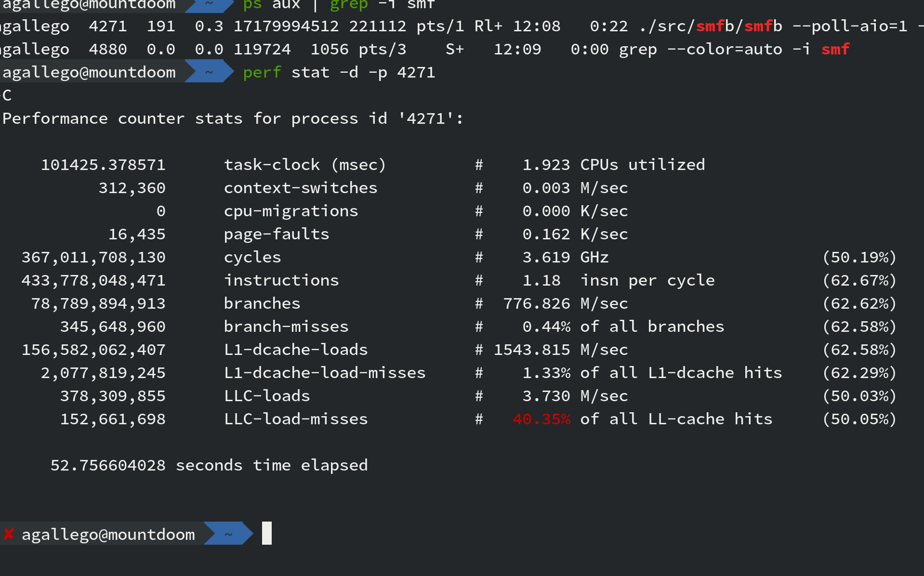Click the context-switches counter label

pos(301,188)
